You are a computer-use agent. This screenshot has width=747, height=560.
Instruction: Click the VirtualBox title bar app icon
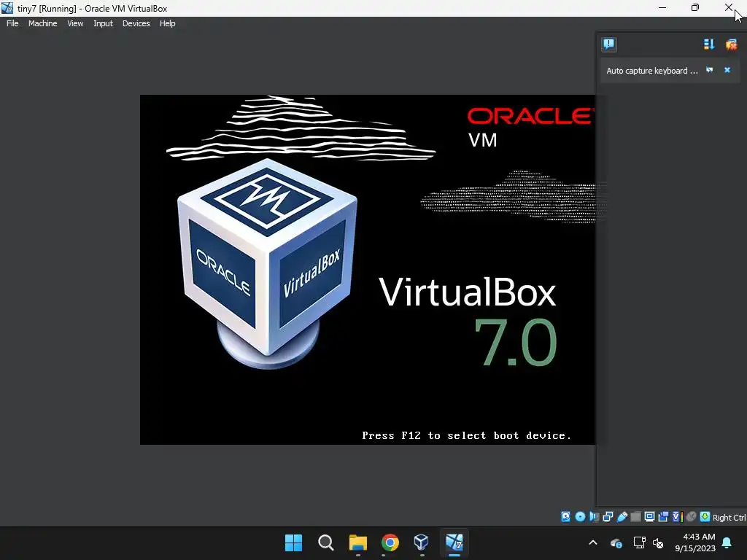[7, 8]
